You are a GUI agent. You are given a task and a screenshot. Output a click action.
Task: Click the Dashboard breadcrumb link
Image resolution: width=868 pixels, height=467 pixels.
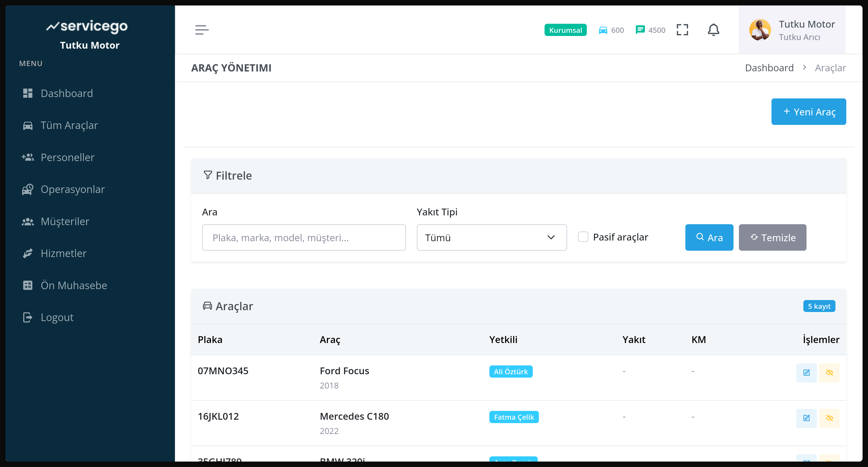point(769,68)
